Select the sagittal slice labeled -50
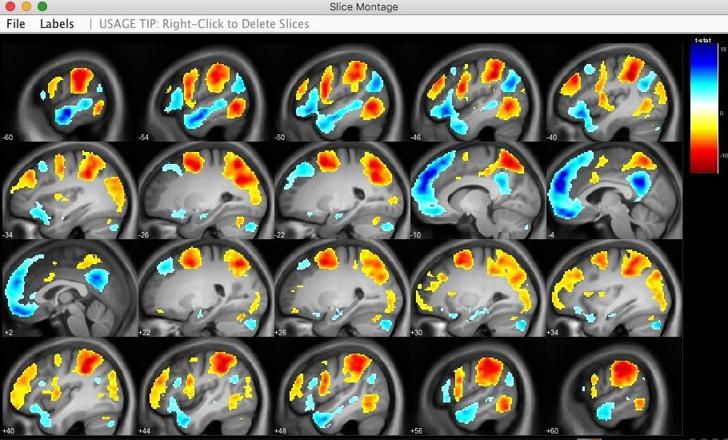This screenshot has width=728, height=440. click(x=341, y=92)
